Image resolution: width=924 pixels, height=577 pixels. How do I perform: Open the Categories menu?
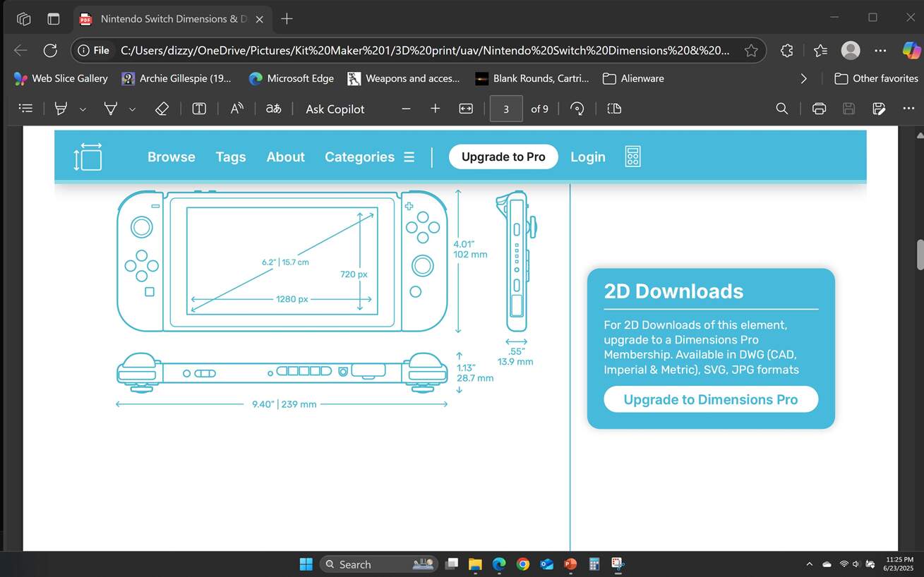[x=369, y=157]
